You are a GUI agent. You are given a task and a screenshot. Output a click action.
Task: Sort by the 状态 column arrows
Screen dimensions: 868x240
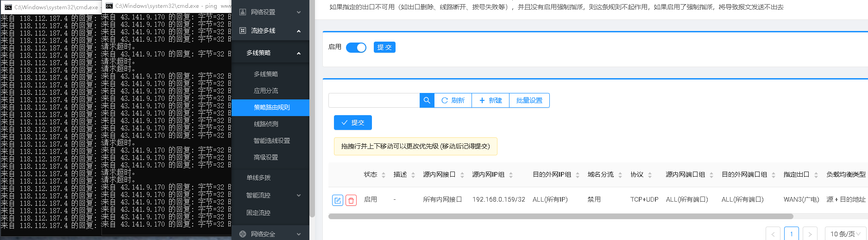[x=384, y=175]
